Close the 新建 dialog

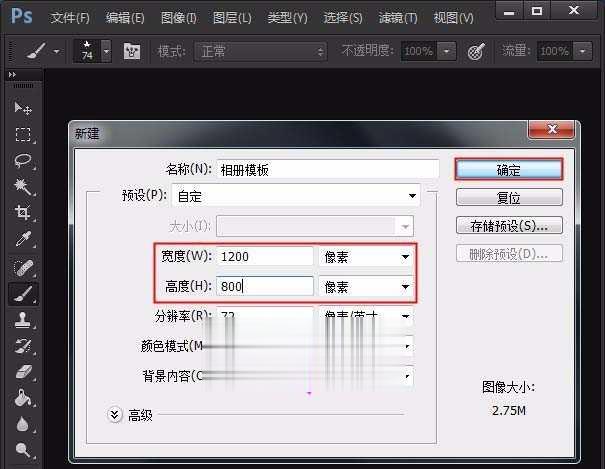pos(552,129)
